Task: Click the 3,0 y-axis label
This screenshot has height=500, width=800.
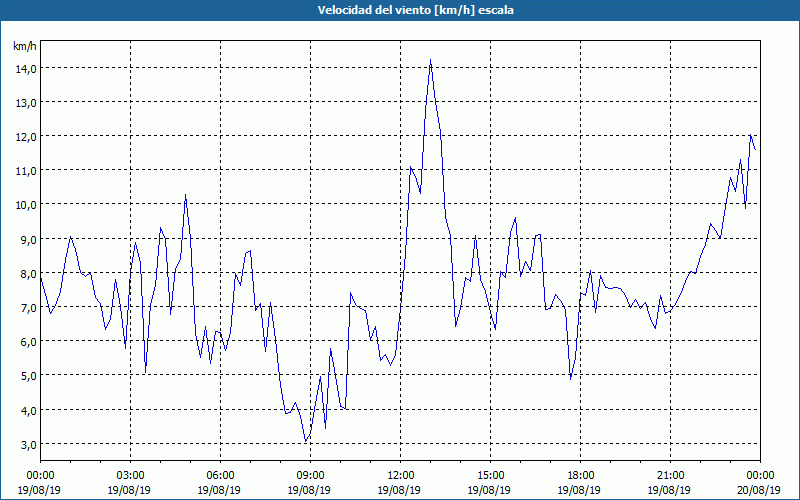Action: pyautogui.click(x=25, y=444)
